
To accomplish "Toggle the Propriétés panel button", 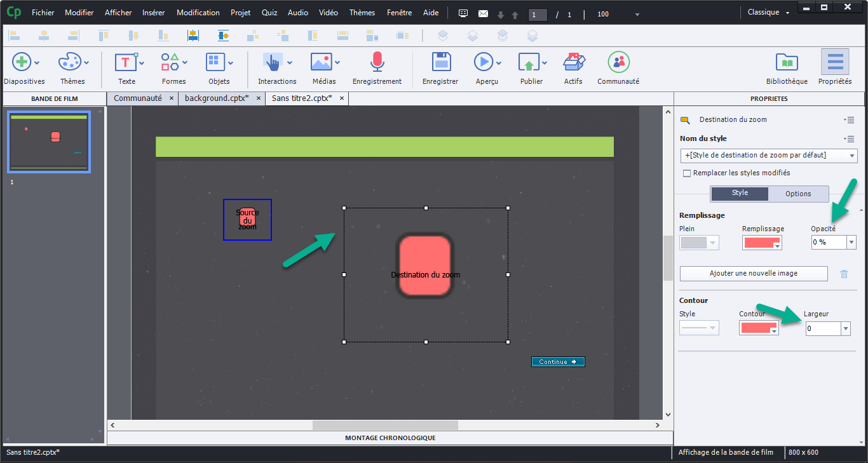I will tap(834, 62).
